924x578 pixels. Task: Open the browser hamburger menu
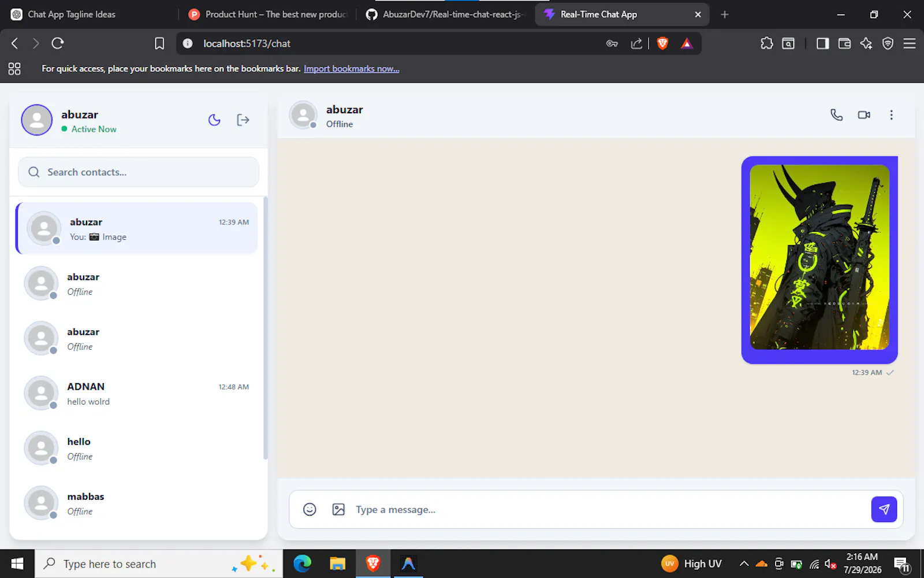[910, 43]
